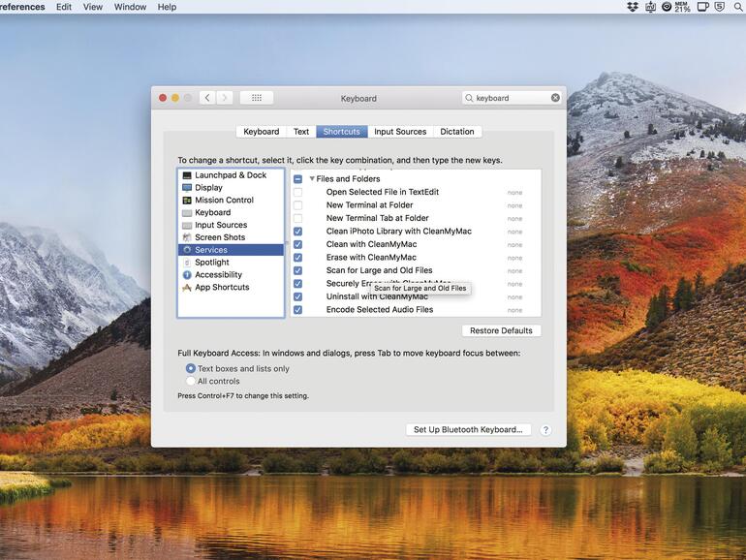Switch to the Keyboard tab
This screenshot has height=560, width=746.
pyautogui.click(x=262, y=132)
